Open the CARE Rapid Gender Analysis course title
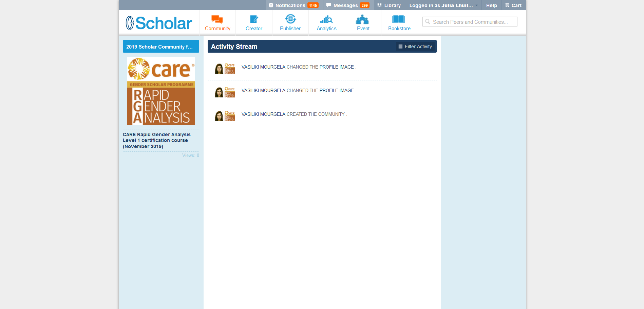The width and height of the screenshot is (644, 309). point(156,141)
